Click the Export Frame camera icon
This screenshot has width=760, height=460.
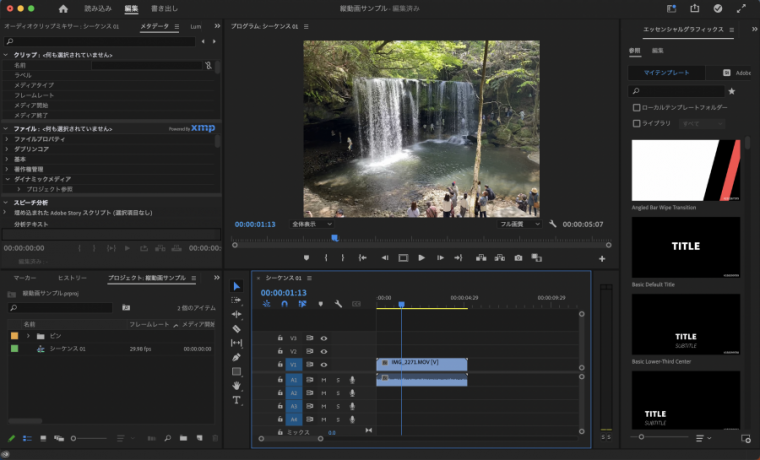(518, 258)
